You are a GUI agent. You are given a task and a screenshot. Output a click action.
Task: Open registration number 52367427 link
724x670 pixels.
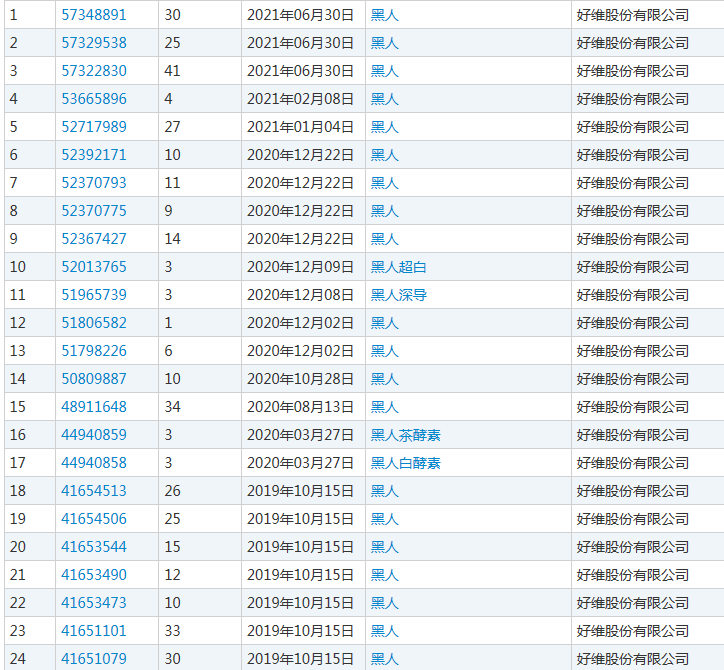94,239
